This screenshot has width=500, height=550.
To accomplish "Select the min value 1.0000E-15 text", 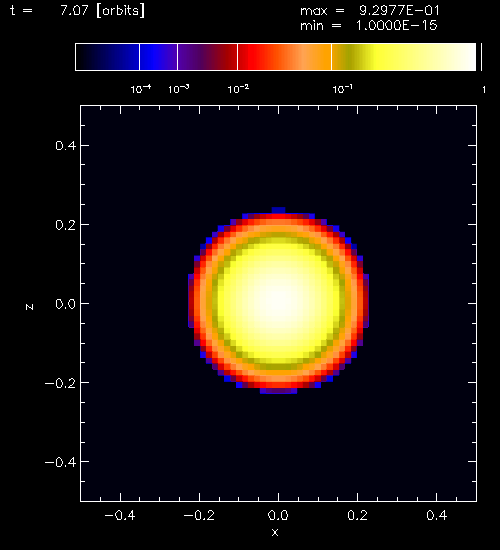I will coord(397,26).
